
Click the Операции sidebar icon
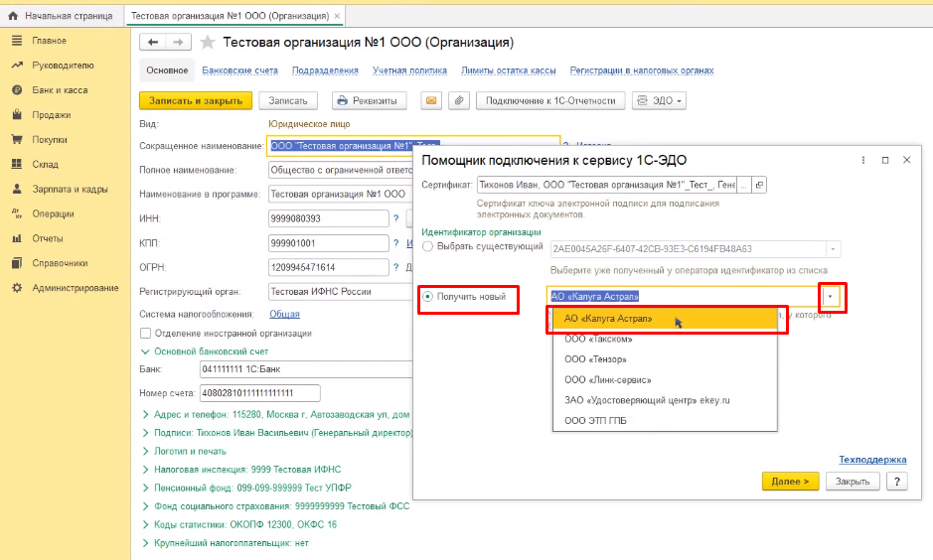[17, 213]
